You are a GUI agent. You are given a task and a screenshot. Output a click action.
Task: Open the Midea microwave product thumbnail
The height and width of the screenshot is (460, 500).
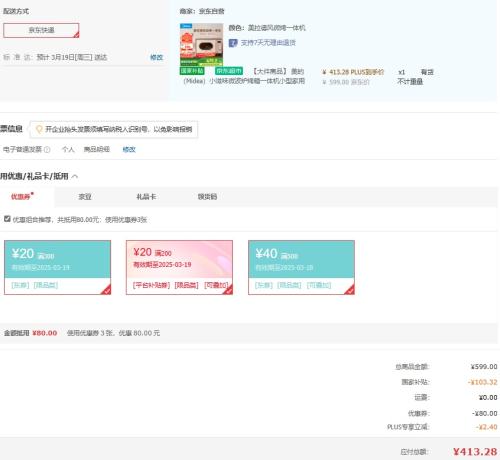click(x=201, y=45)
